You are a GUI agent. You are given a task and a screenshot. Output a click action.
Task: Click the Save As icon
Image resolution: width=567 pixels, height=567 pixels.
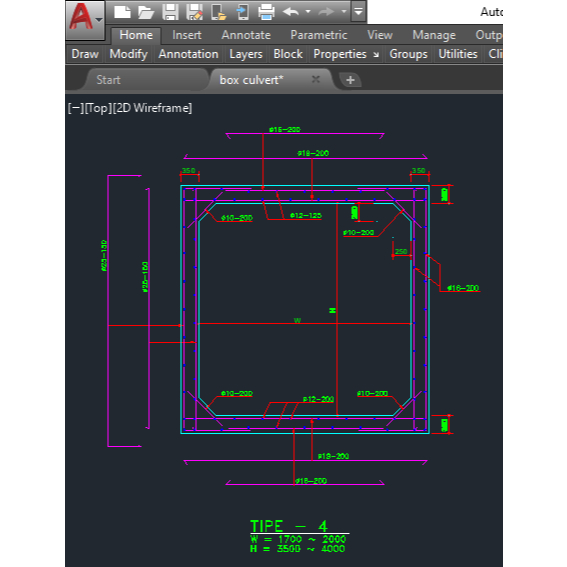pyautogui.click(x=194, y=12)
